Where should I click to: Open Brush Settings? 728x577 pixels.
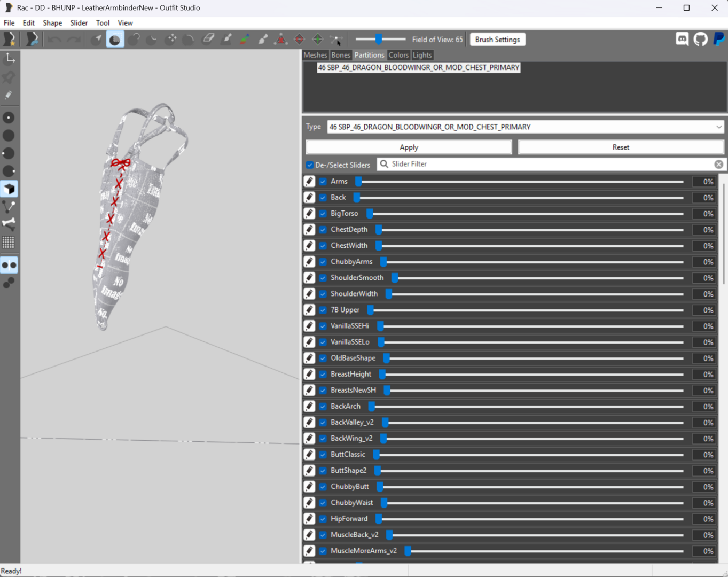tap(497, 40)
